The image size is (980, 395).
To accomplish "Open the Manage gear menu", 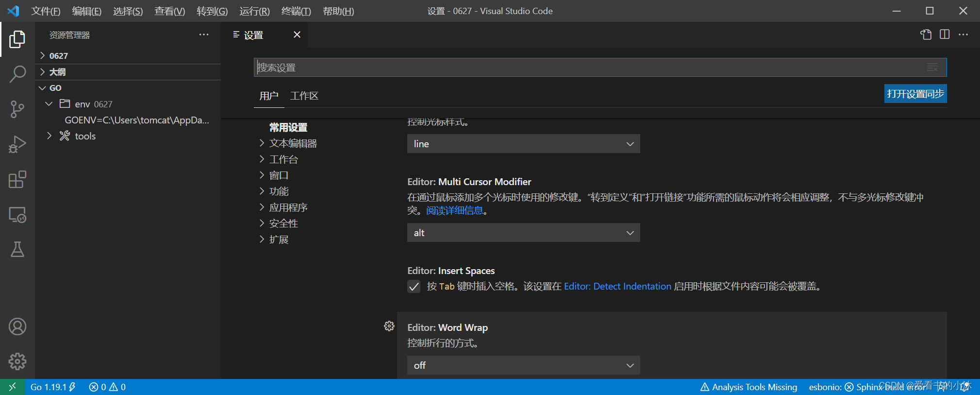I will point(17,361).
